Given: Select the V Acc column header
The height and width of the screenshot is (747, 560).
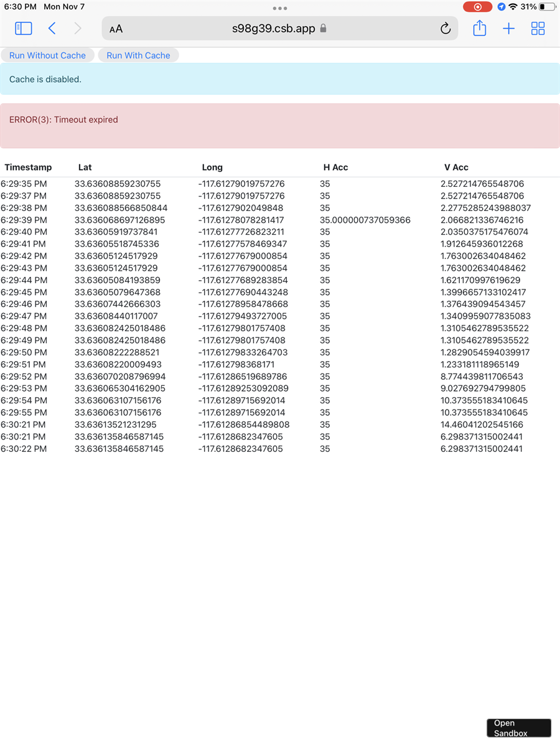Looking at the screenshot, I should pyautogui.click(x=456, y=167).
